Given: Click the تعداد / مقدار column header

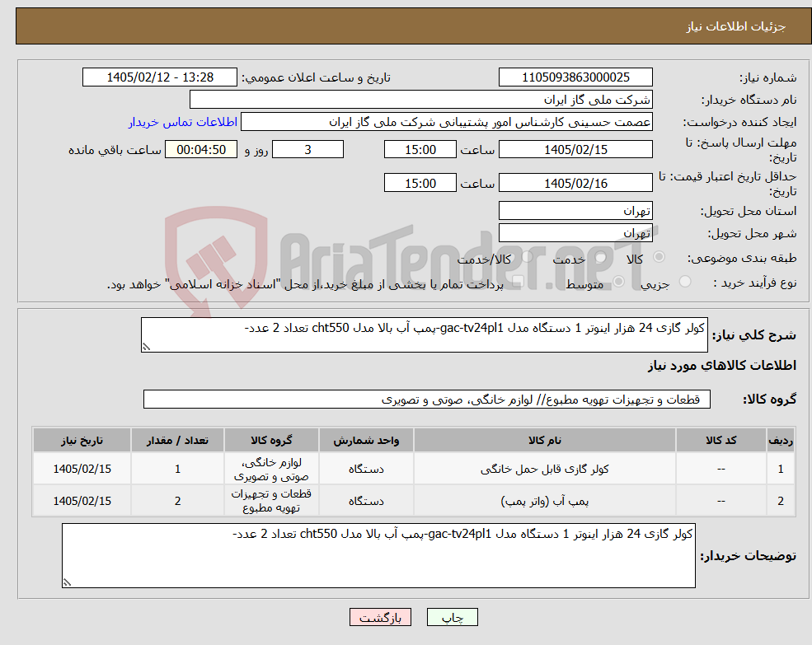Looking at the screenshot, I should click(177, 440).
